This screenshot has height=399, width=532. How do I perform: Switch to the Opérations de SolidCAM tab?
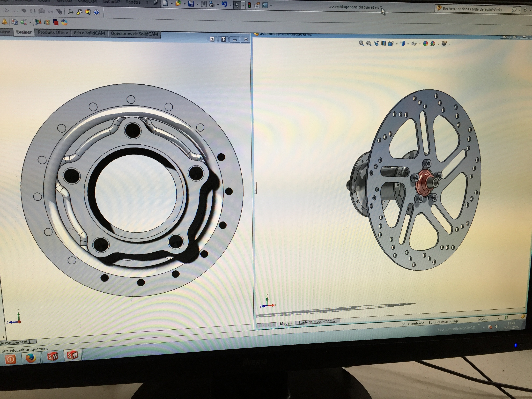click(134, 34)
